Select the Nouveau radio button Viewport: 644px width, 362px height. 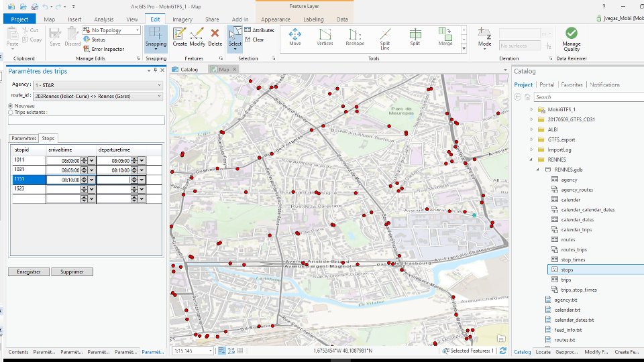tap(11, 106)
